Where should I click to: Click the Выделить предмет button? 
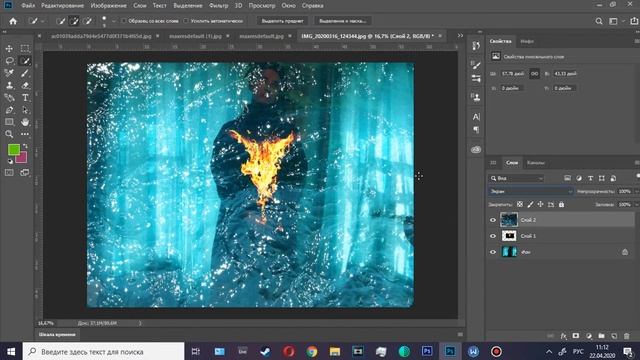(x=282, y=21)
